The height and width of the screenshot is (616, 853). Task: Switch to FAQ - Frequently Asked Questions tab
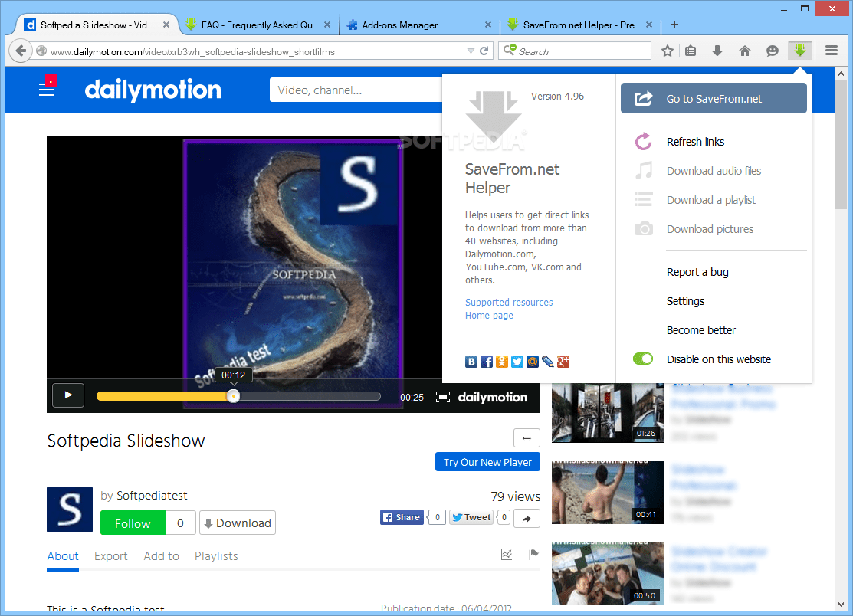259,25
